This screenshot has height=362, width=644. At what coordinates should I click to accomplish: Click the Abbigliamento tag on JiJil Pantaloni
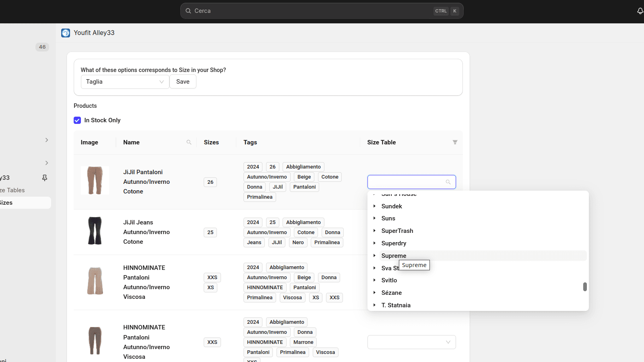(303, 167)
